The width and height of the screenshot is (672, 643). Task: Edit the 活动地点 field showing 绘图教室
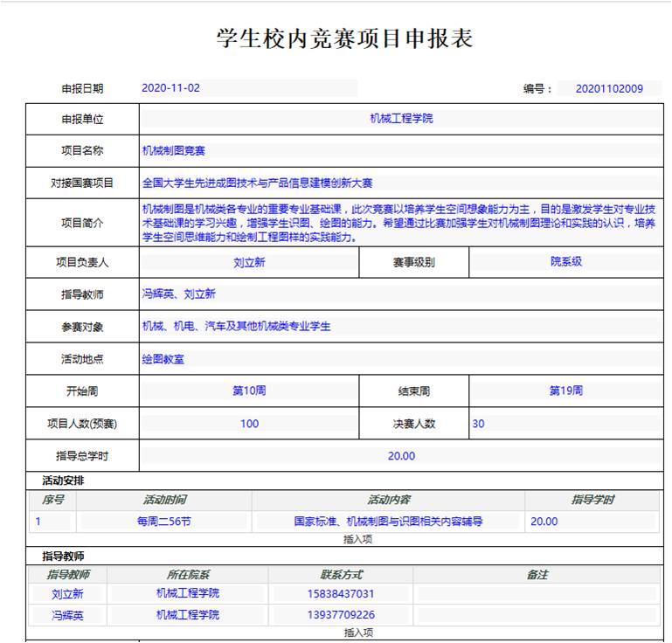pos(401,359)
